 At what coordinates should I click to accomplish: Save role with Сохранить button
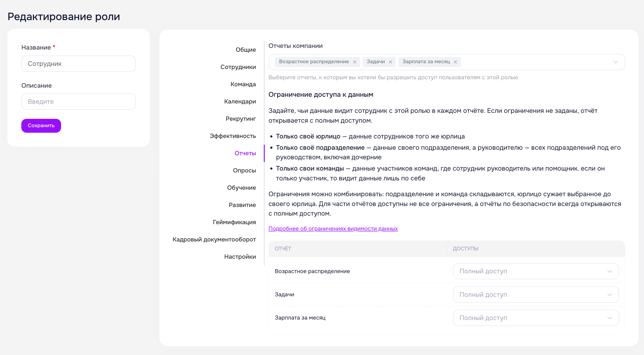pyautogui.click(x=41, y=126)
